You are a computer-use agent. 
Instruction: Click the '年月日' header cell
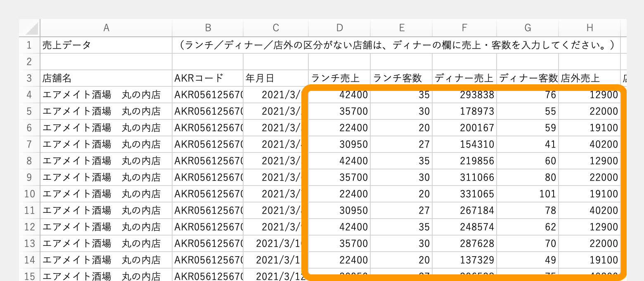(276, 78)
